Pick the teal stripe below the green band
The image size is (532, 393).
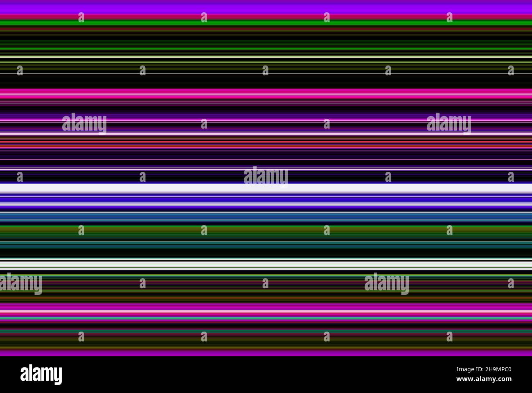click(266, 244)
